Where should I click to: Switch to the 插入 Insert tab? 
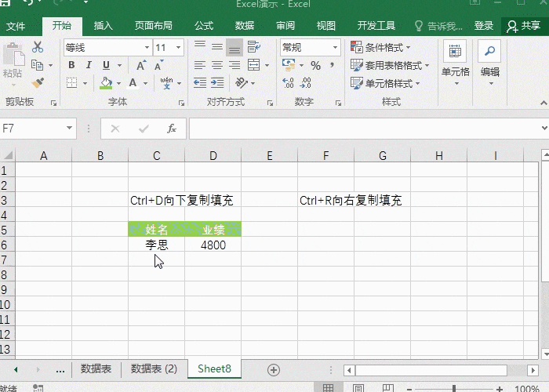pos(104,26)
